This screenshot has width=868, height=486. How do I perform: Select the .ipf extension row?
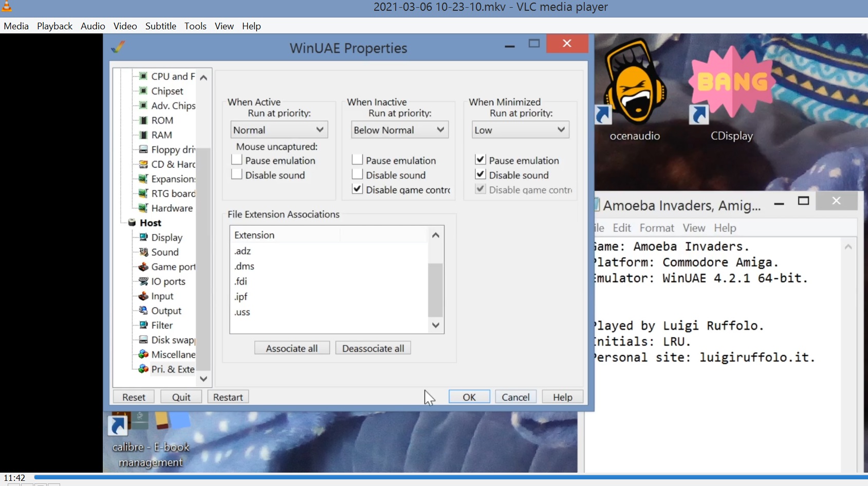(329, 297)
